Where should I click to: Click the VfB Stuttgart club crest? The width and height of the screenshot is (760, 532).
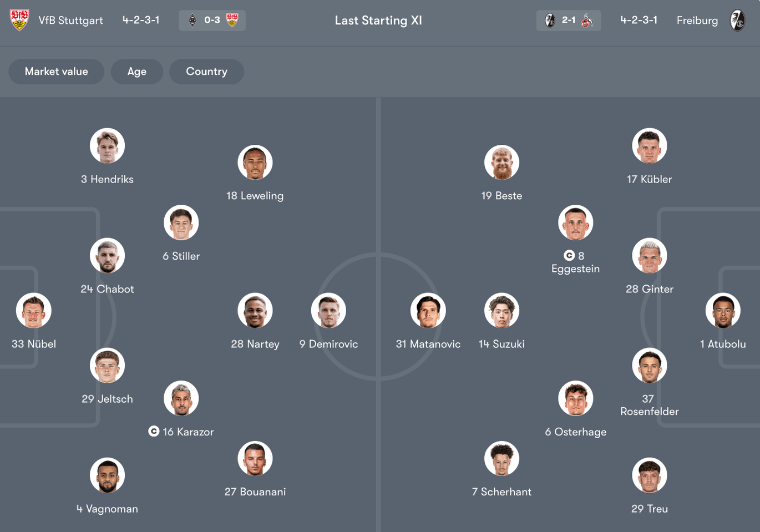coord(19,20)
